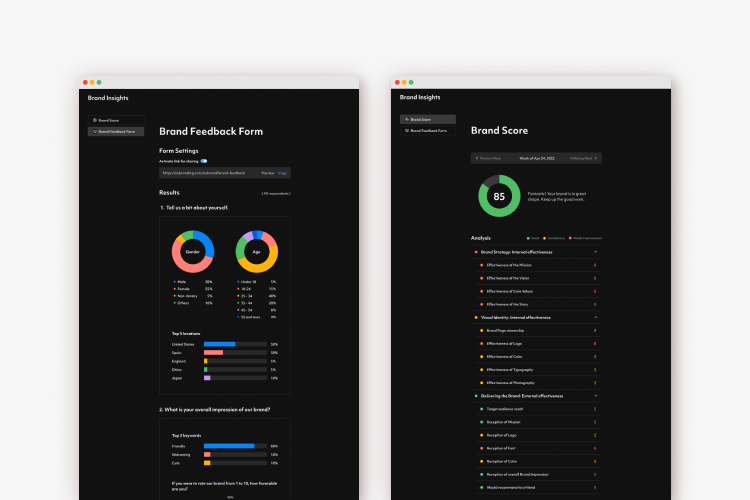Open Brand Feedback Form in right window sidebar
This screenshot has width=750, height=500.
(x=428, y=131)
